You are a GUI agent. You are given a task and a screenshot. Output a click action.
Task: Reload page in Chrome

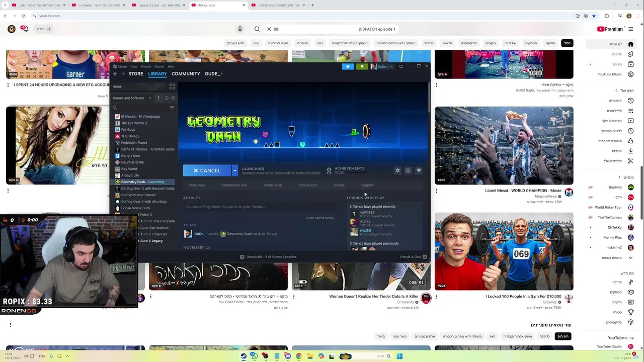click(x=23, y=16)
